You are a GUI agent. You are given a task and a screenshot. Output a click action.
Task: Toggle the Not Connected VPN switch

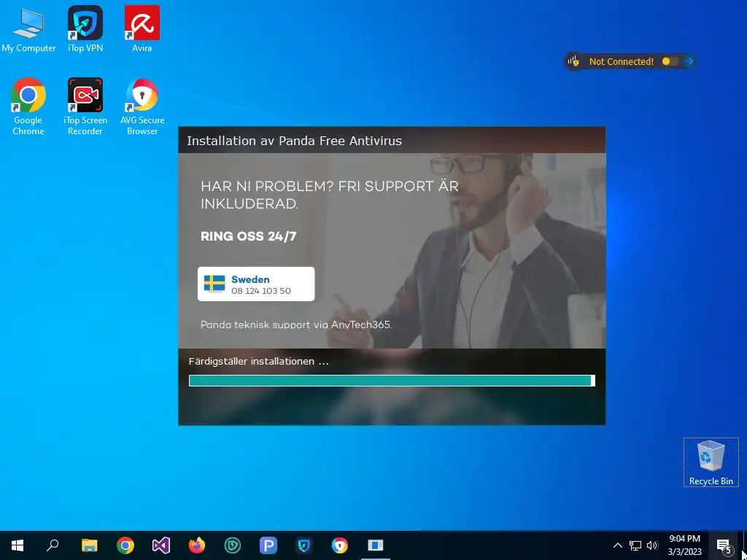point(670,61)
